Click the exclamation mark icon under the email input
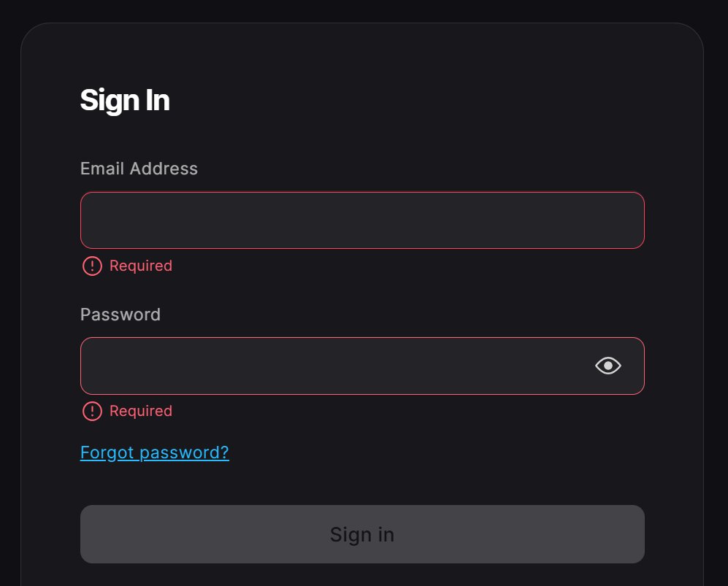This screenshot has width=728, height=586. coord(91,266)
